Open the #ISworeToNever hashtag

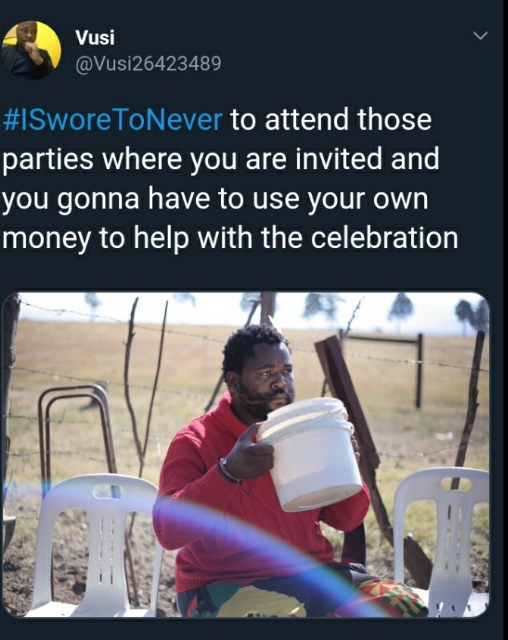pos(113,120)
